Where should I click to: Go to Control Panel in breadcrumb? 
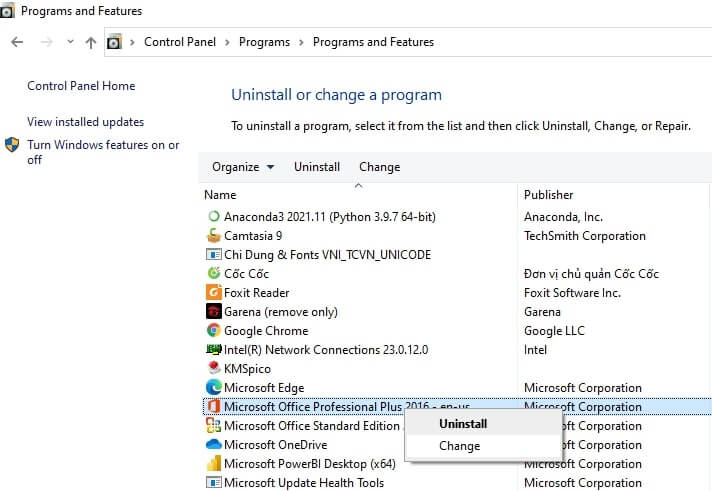pyautogui.click(x=180, y=42)
